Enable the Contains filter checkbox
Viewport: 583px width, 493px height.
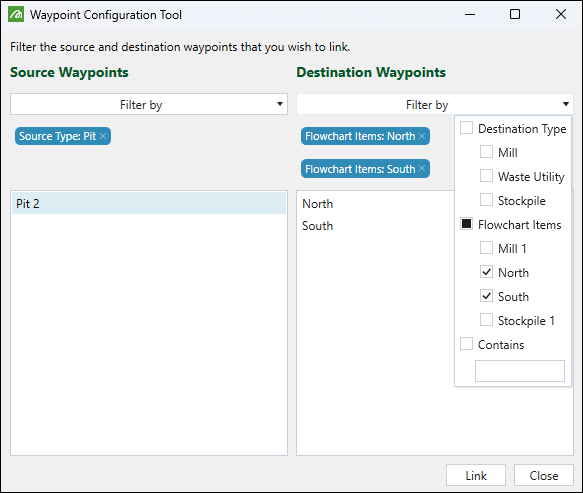click(x=466, y=344)
